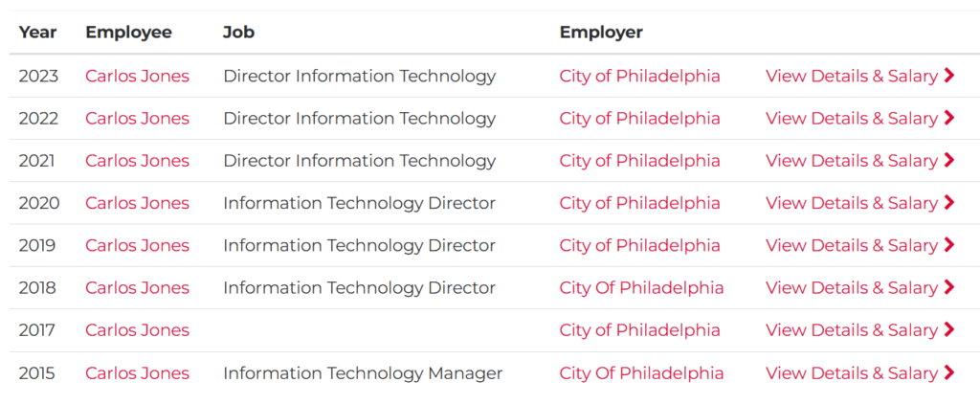Screen dimensions: 980x405
Task: Open City Of Philadelphia employer for 2018
Action: pos(641,287)
